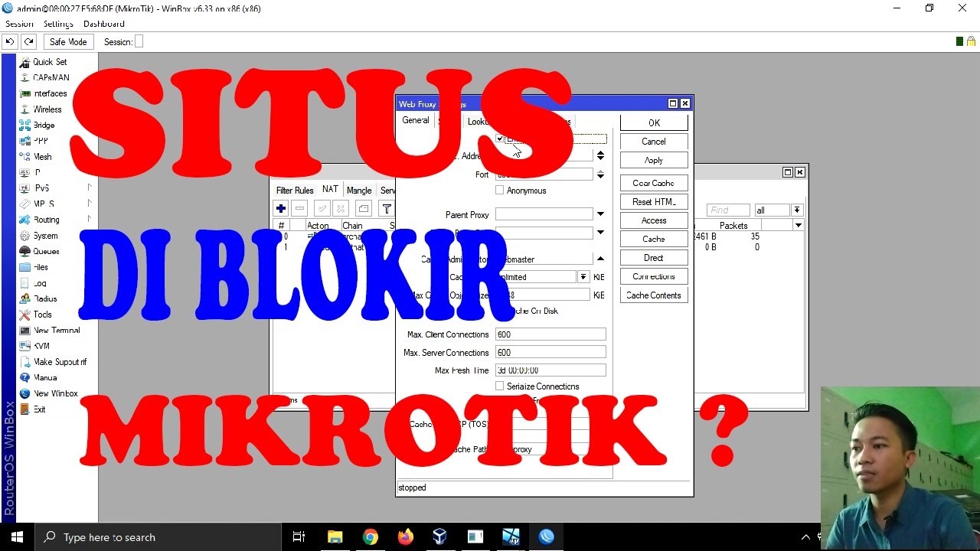Click the comment icon in Firewall toolbar
980x551 pixels.
tap(364, 208)
